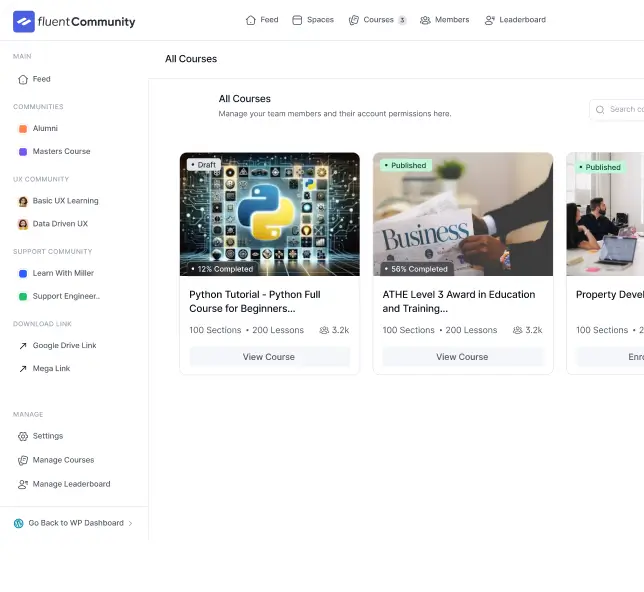Click the house icon beside sidebar Feed
This screenshot has width=644, height=592.
(23, 79)
